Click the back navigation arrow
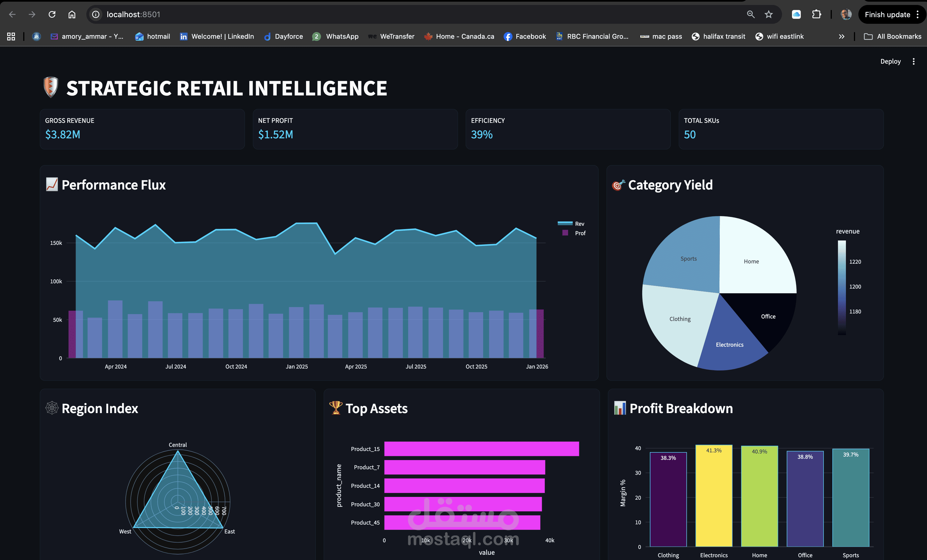Screen dimensions: 927x560 point(12,14)
